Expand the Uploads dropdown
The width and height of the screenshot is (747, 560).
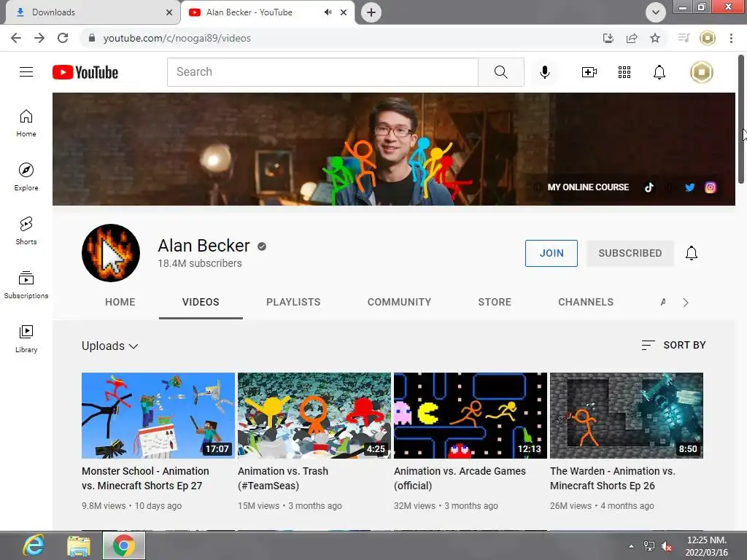[x=109, y=346]
